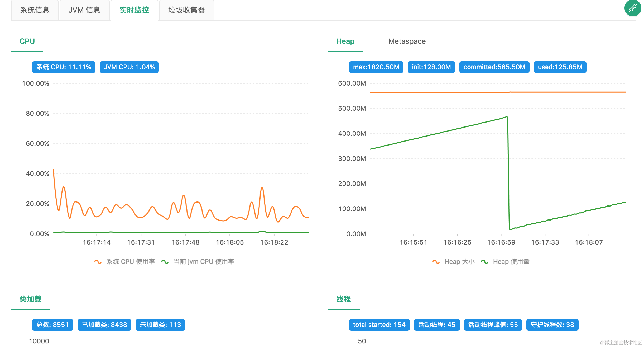644x347 pixels.
Task: Click the used:125.85M heap badge
Action: tap(560, 67)
